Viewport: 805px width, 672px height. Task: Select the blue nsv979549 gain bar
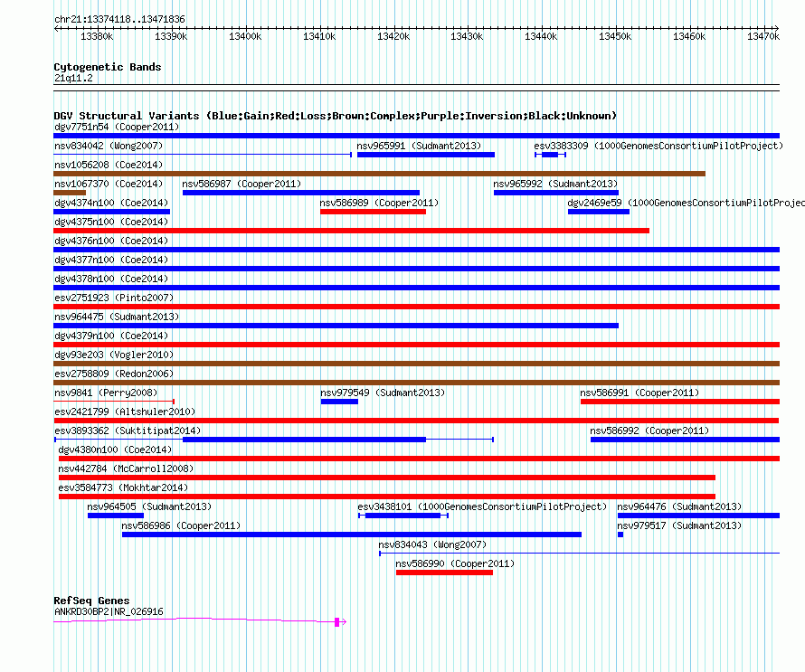(339, 402)
